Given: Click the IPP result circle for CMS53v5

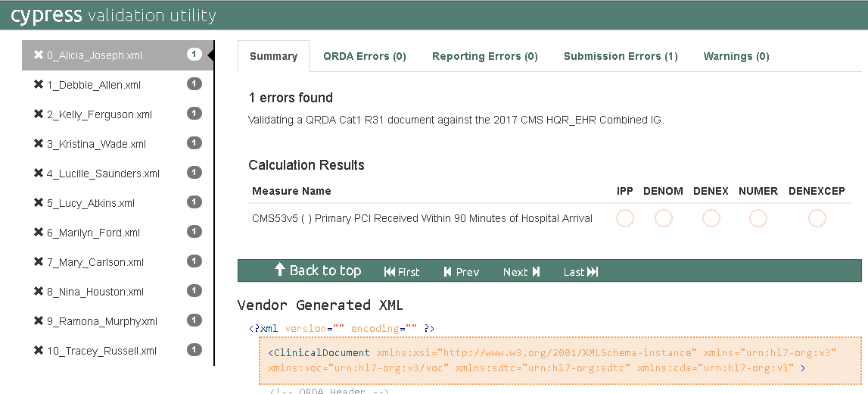Looking at the screenshot, I should coord(625,218).
